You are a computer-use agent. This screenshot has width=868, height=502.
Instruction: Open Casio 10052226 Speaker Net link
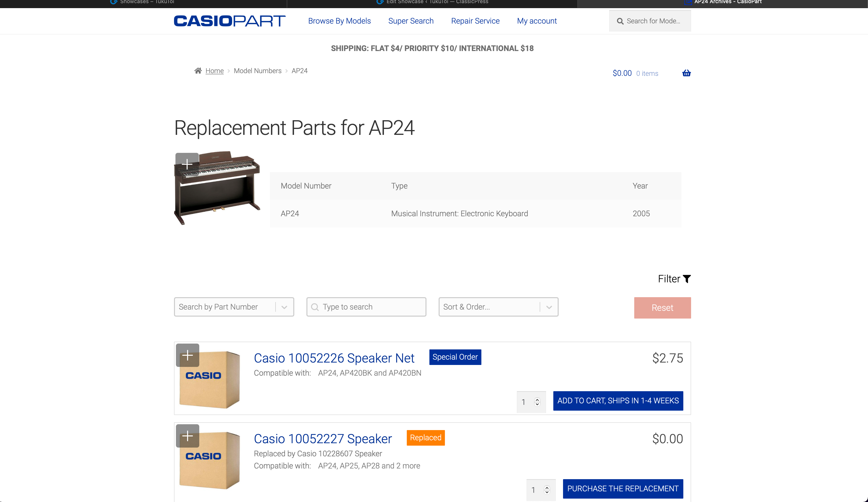pos(334,358)
